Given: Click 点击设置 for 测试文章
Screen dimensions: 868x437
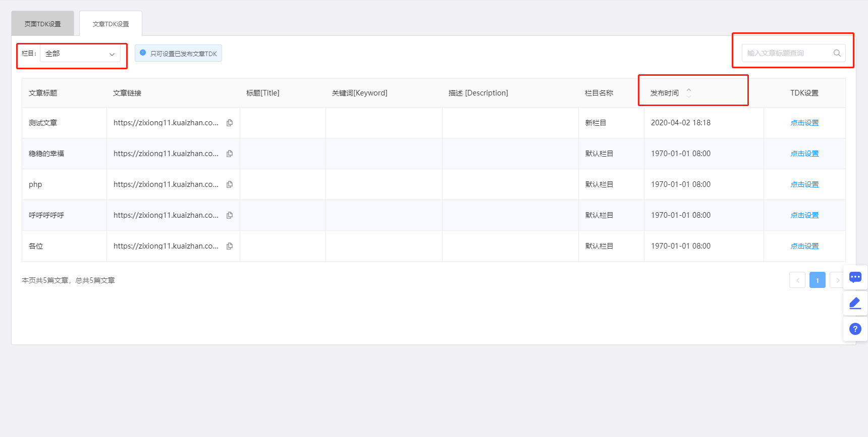Looking at the screenshot, I should [x=804, y=123].
